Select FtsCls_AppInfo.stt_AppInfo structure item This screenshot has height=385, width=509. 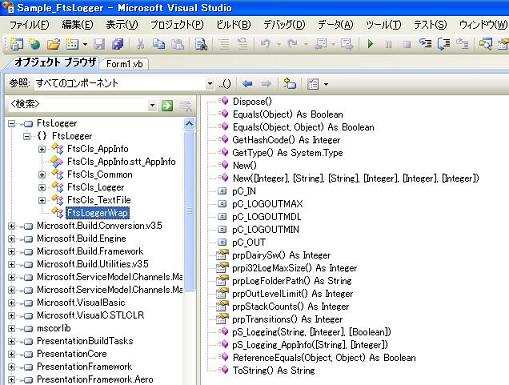point(121,162)
